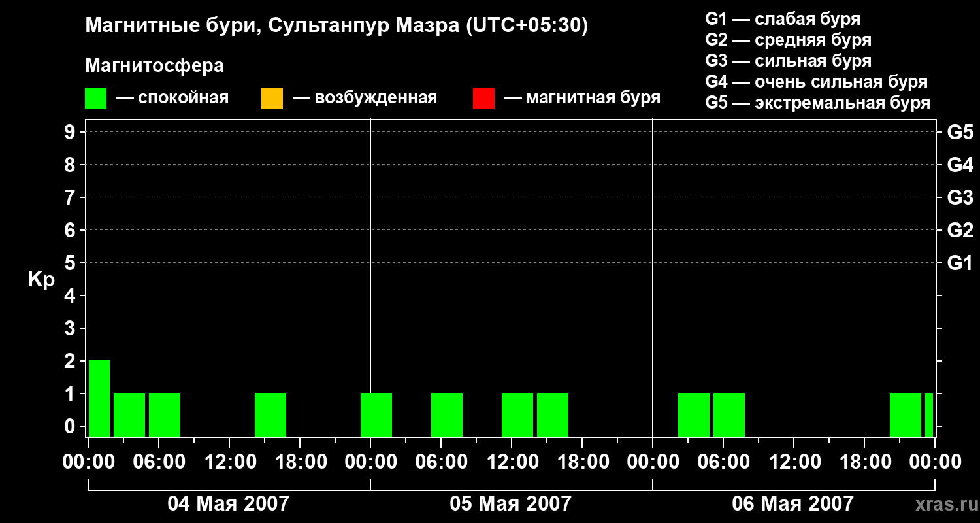Click the 06 May green bar spanning 06:00
Screen dimensions: 980x523
click(729, 414)
